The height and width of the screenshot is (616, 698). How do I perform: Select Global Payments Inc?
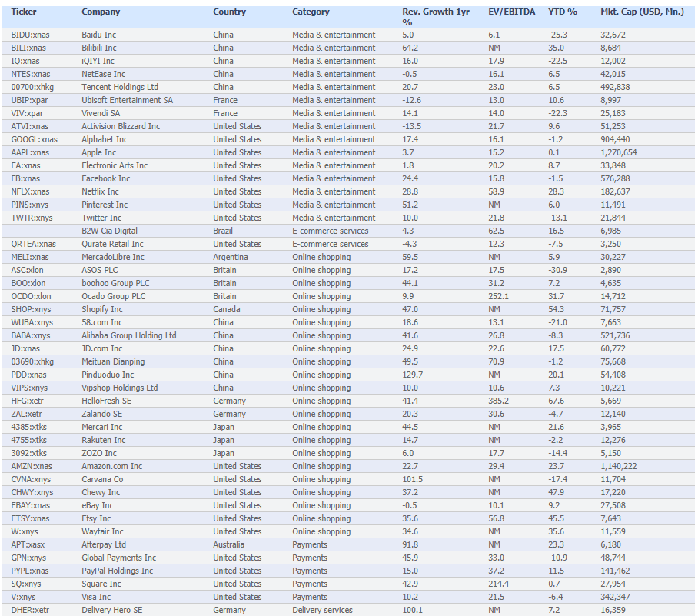[x=119, y=558]
